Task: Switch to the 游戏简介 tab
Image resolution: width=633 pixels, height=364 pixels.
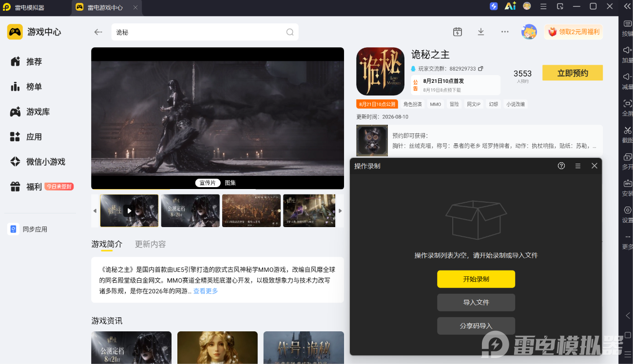Action: coord(107,244)
